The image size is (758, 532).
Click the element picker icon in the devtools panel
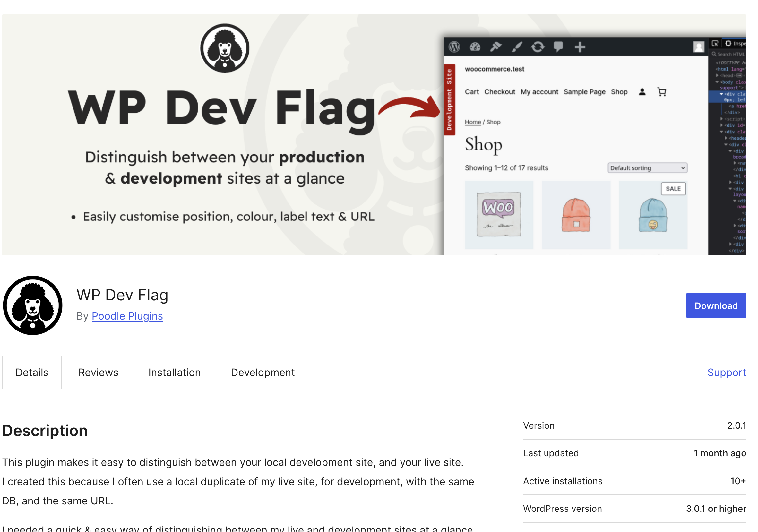pos(715,43)
